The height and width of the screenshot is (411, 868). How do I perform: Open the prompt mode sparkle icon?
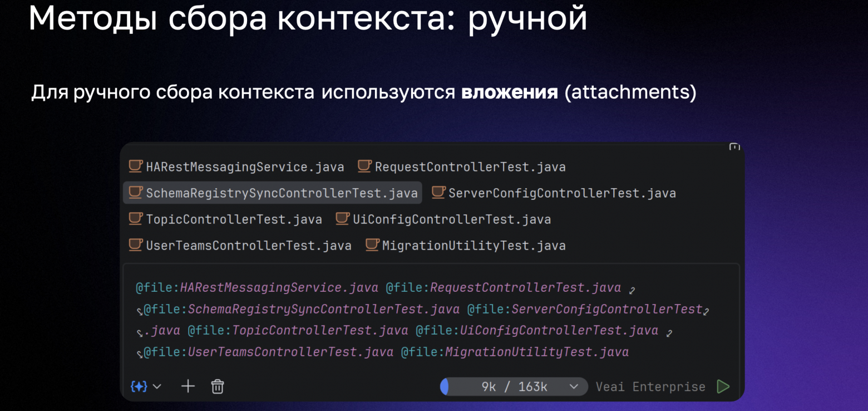[139, 386]
